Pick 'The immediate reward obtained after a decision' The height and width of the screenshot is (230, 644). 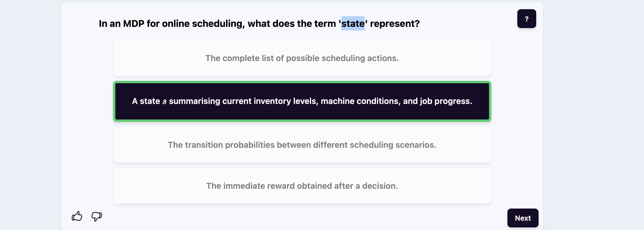(302, 186)
